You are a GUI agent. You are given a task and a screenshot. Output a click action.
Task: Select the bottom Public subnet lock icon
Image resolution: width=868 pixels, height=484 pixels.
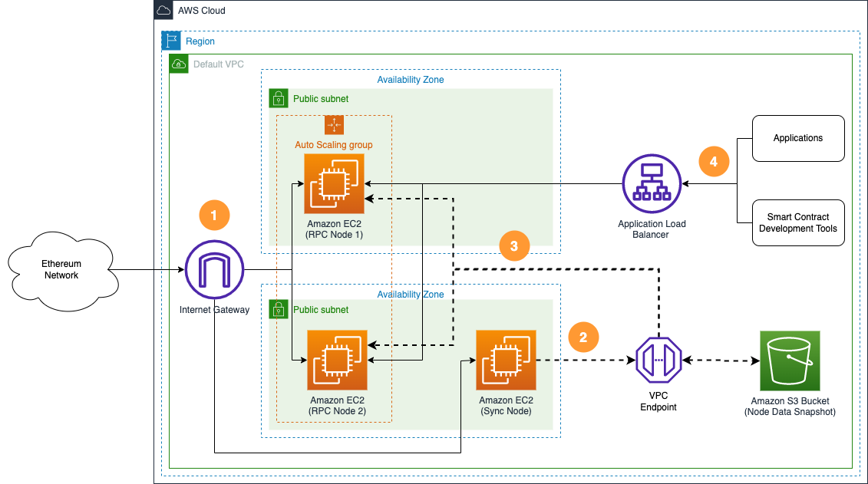point(279,309)
